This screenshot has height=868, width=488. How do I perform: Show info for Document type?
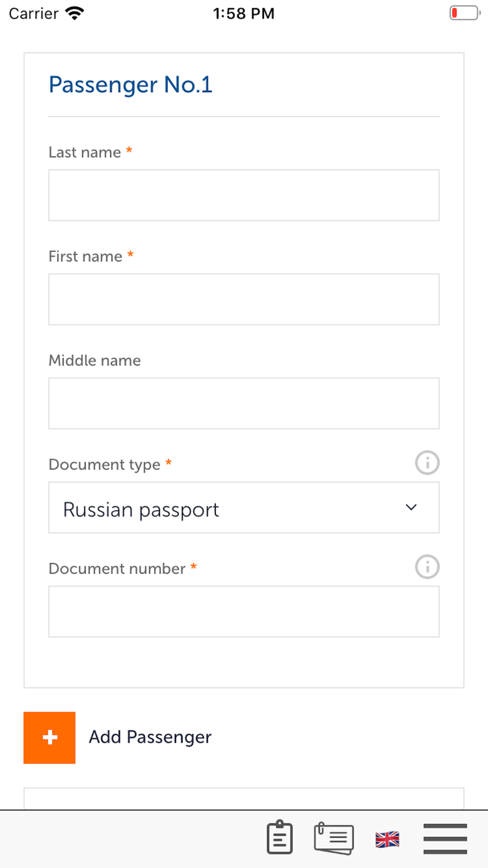point(427,462)
